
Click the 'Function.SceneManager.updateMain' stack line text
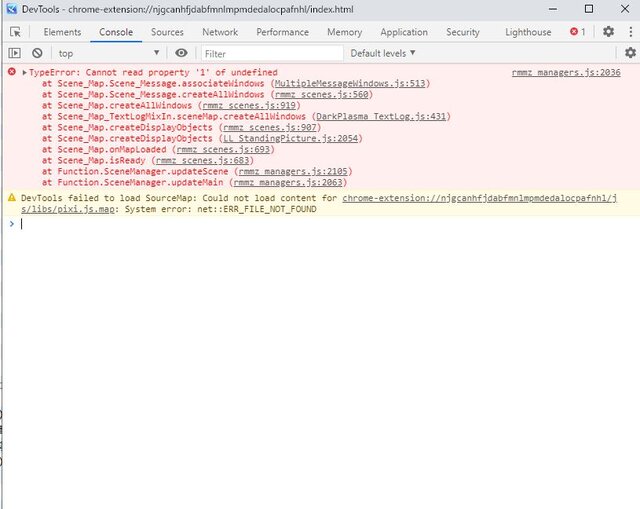(x=140, y=182)
